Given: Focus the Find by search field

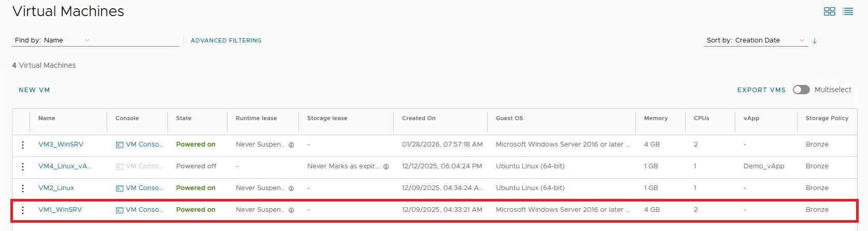Looking at the screenshot, I should [x=136, y=40].
